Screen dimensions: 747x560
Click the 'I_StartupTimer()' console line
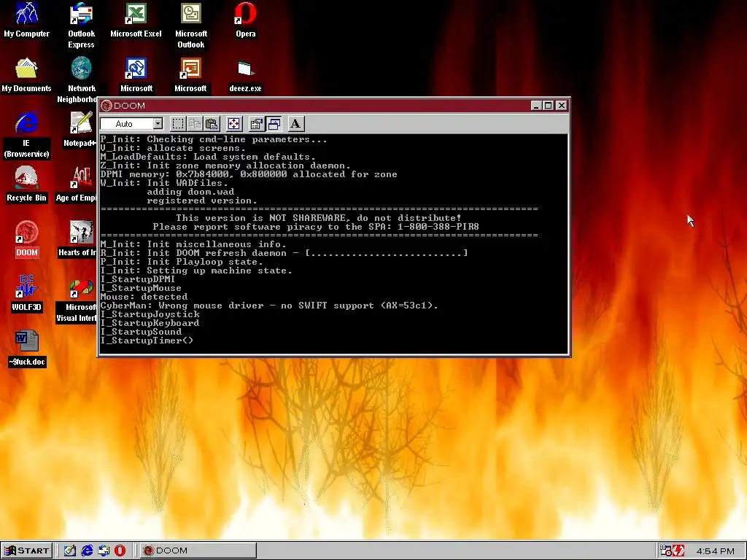147,341
